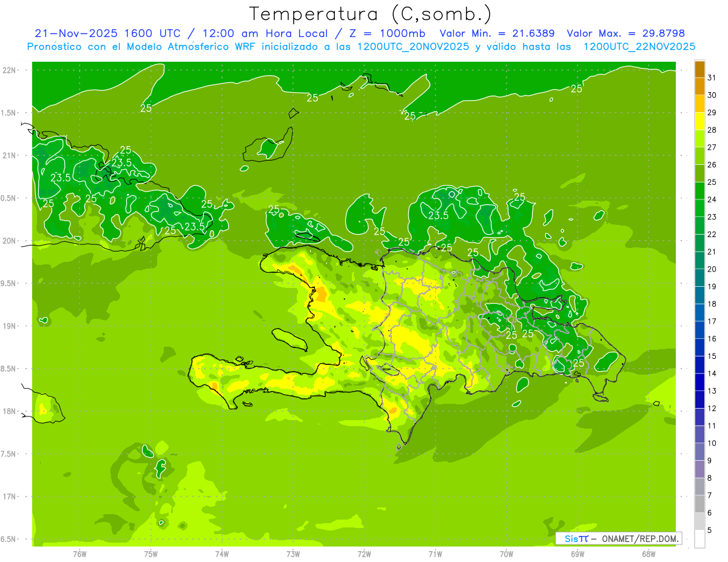Select the dark blue swatch between 12 and 13
Image resolution: width=728 pixels, height=562 pixels.
(x=699, y=400)
